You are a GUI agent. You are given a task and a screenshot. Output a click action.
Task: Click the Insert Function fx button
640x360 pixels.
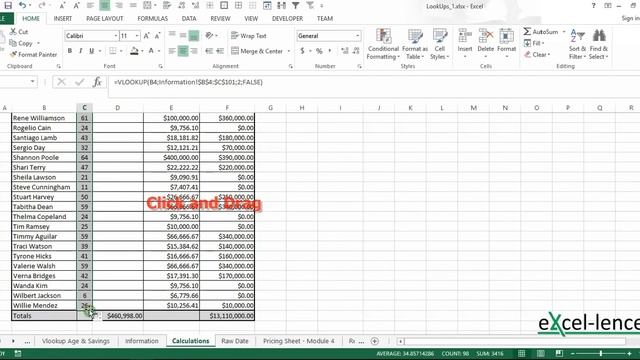(x=97, y=82)
